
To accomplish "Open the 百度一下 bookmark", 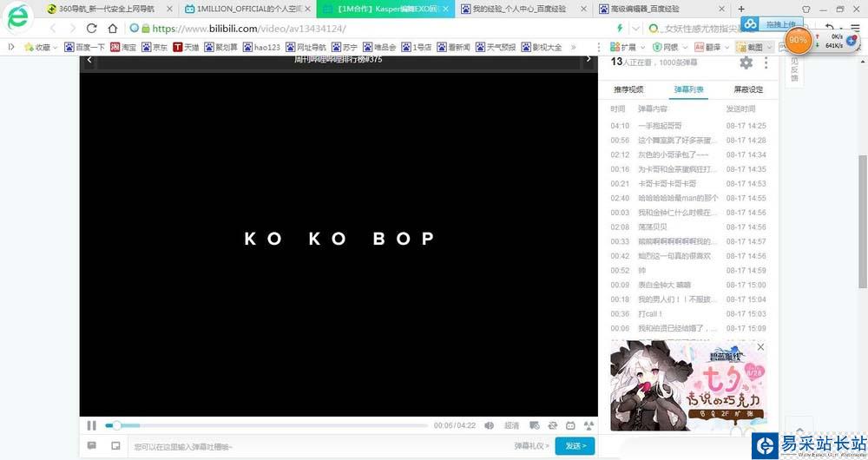I will click(x=85, y=47).
